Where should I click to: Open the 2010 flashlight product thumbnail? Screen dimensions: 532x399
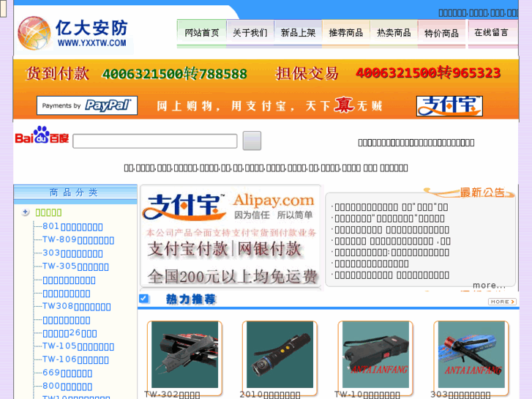tap(280, 354)
